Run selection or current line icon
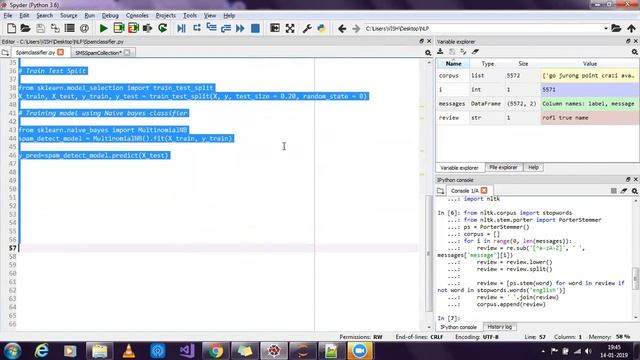Viewport: 640px width, 360px height. (x=147, y=28)
